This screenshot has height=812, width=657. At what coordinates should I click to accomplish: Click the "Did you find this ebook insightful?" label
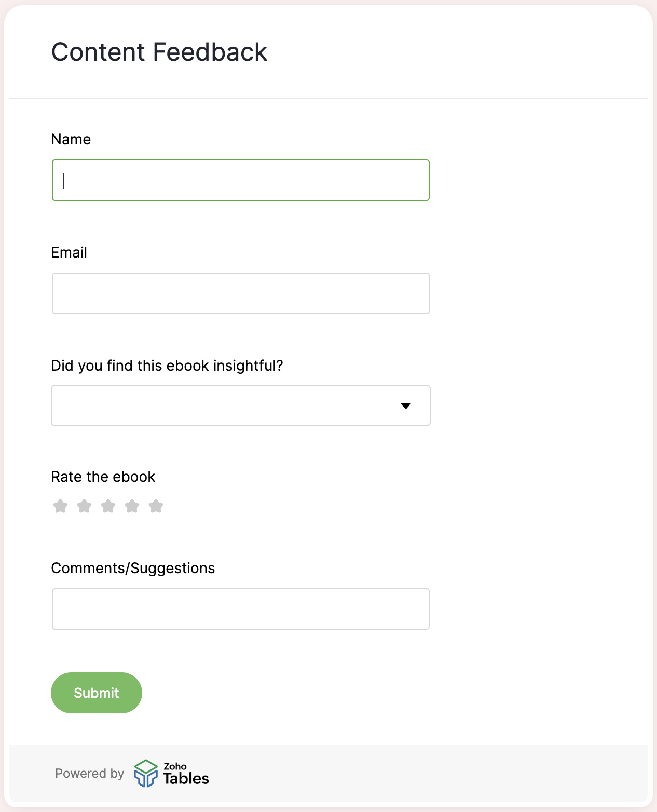point(167,366)
